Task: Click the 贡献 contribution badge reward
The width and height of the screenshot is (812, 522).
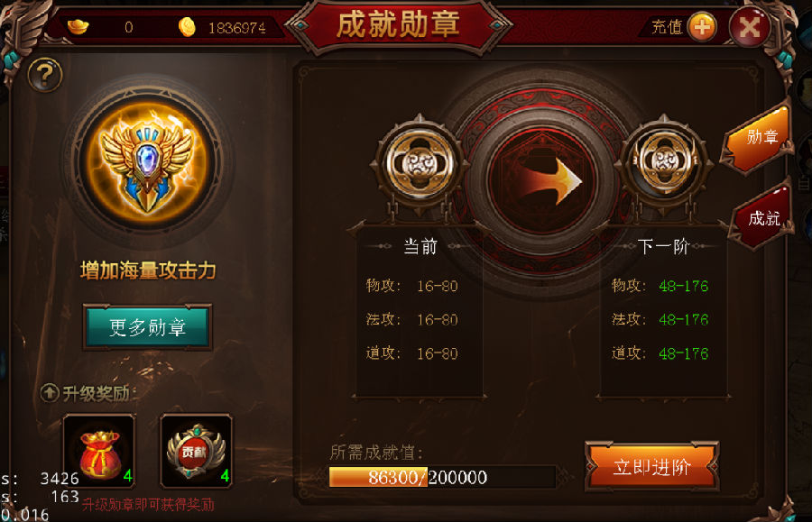Action: tap(196, 451)
